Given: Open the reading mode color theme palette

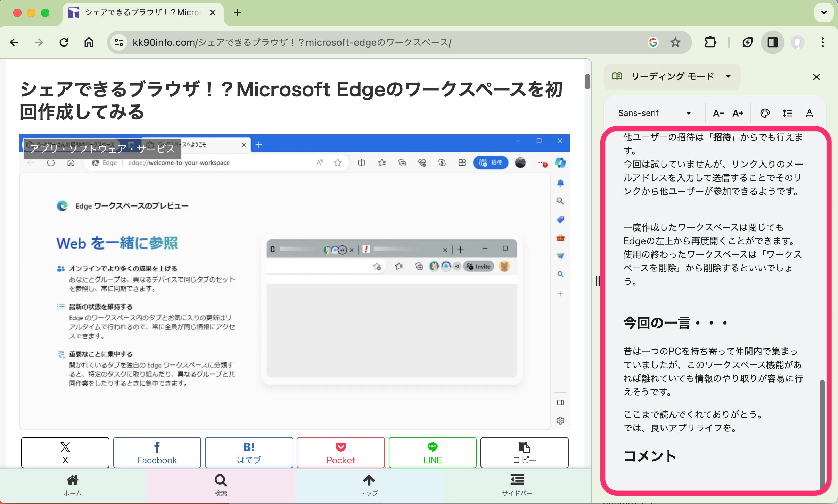Looking at the screenshot, I should pos(765,113).
